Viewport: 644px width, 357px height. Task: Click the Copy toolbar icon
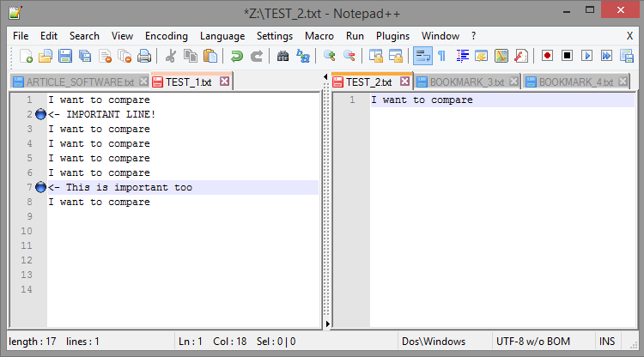[x=190, y=56]
